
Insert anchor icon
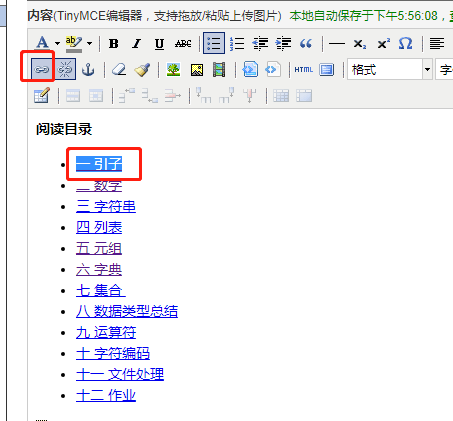pos(88,70)
